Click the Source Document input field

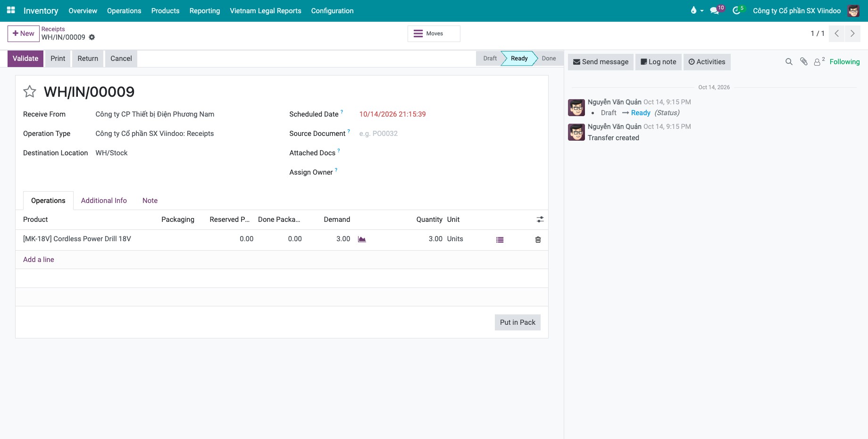449,134
